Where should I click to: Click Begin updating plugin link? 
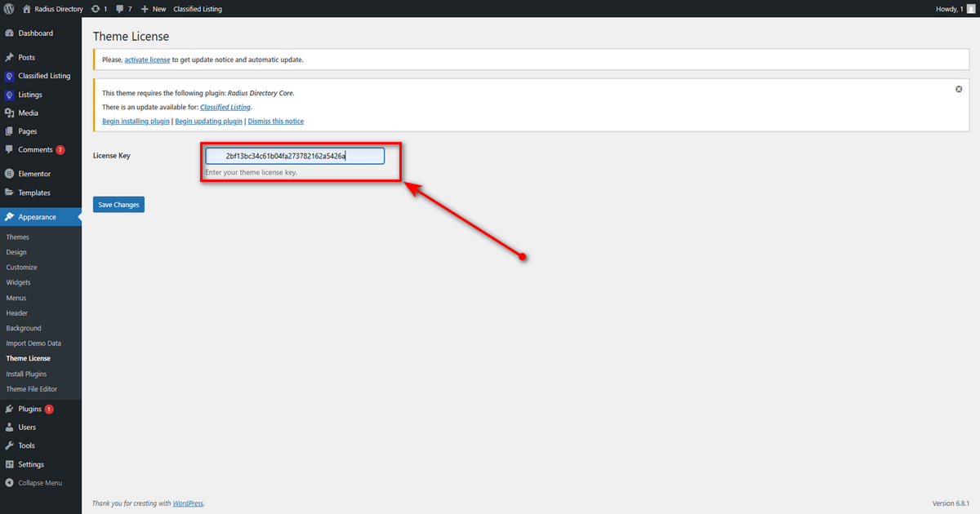click(x=209, y=122)
